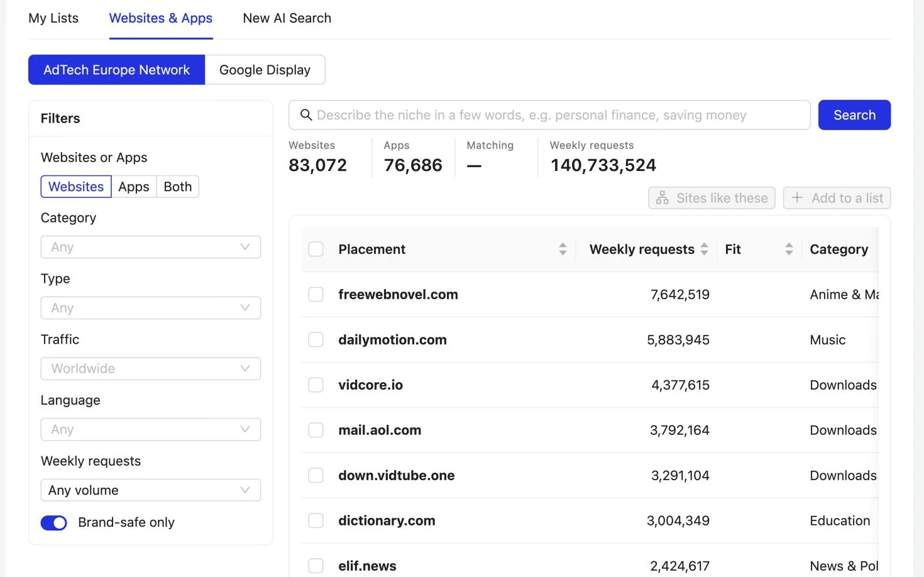Open the dictionary.com placement
The width and height of the screenshot is (924, 577).
pyautogui.click(x=387, y=521)
